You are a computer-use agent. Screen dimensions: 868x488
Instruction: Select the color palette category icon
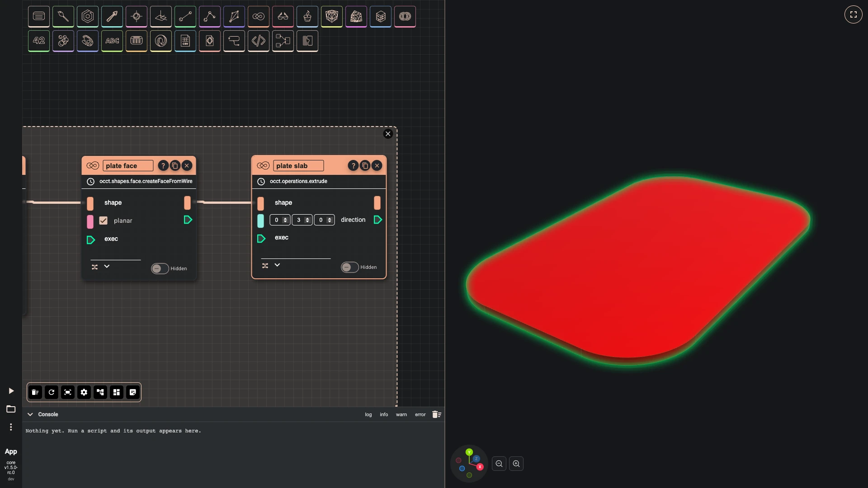tap(88, 41)
